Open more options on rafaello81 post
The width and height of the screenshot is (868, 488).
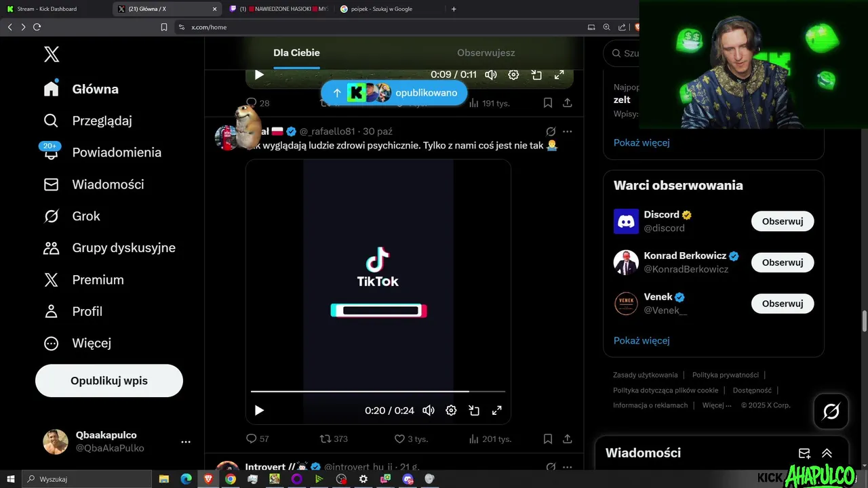pyautogui.click(x=568, y=131)
